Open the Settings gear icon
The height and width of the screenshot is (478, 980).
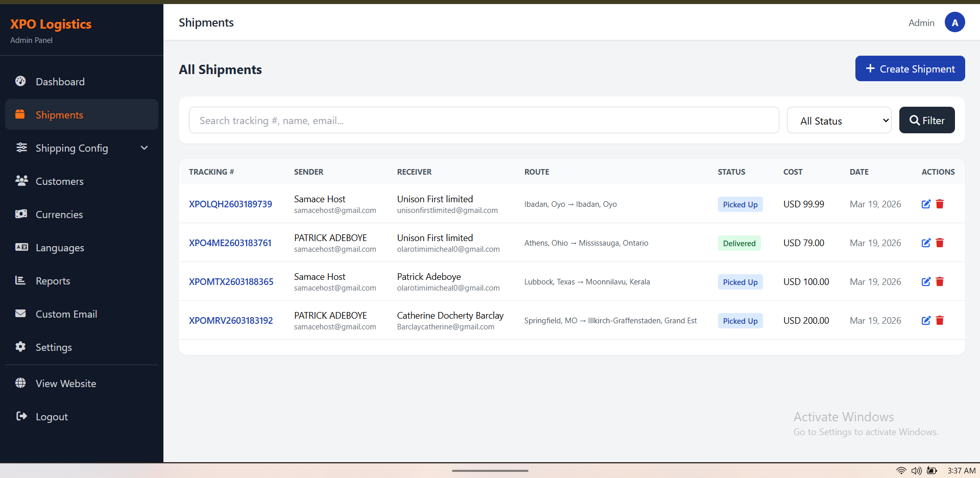click(x=20, y=347)
